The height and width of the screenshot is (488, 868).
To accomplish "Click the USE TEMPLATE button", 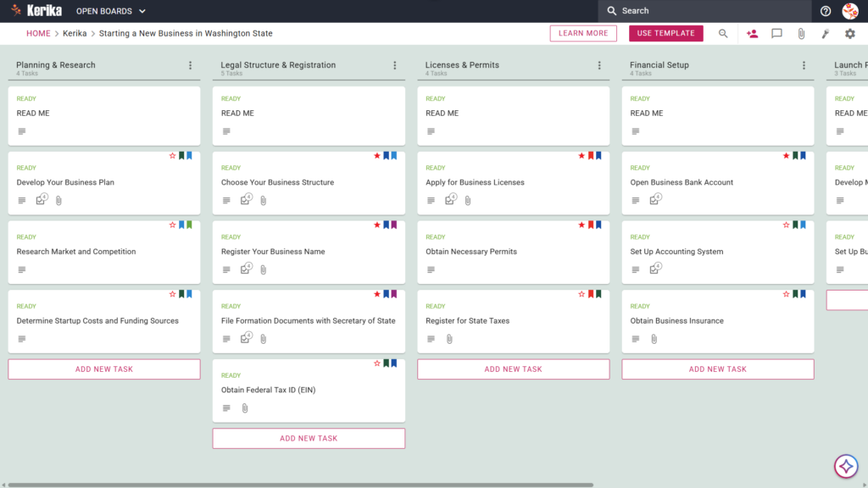I will pos(665,33).
